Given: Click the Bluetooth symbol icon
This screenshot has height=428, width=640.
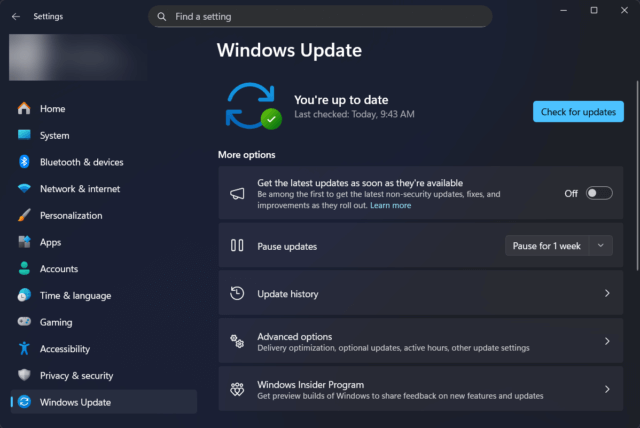Looking at the screenshot, I should point(24,162).
